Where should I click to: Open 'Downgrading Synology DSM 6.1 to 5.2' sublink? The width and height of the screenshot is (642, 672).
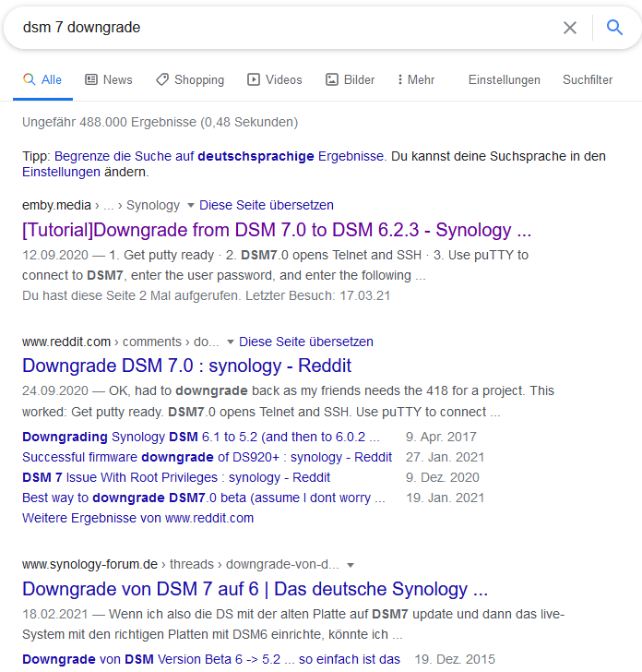(201, 437)
